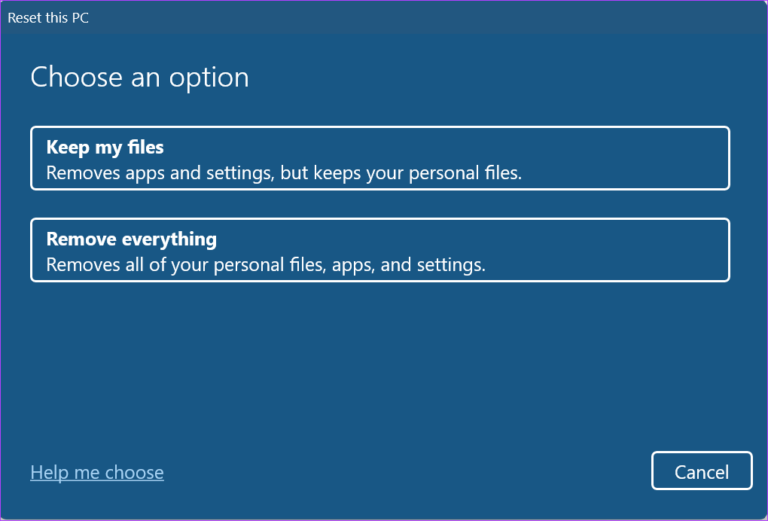
Task: Activate the first reset option box
Action: [380, 158]
